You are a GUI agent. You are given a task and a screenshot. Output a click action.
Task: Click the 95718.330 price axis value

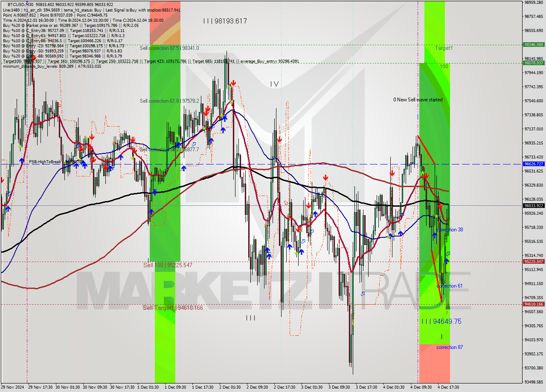coord(534,227)
